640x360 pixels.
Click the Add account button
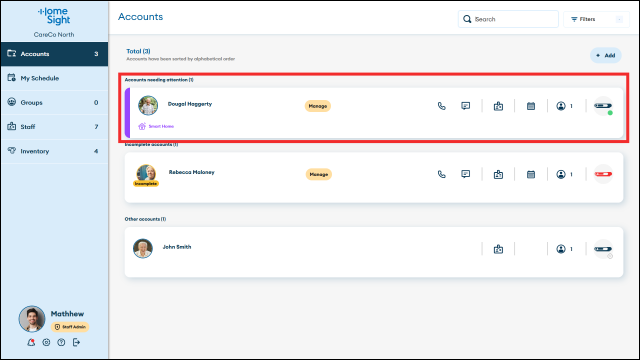(606, 56)
